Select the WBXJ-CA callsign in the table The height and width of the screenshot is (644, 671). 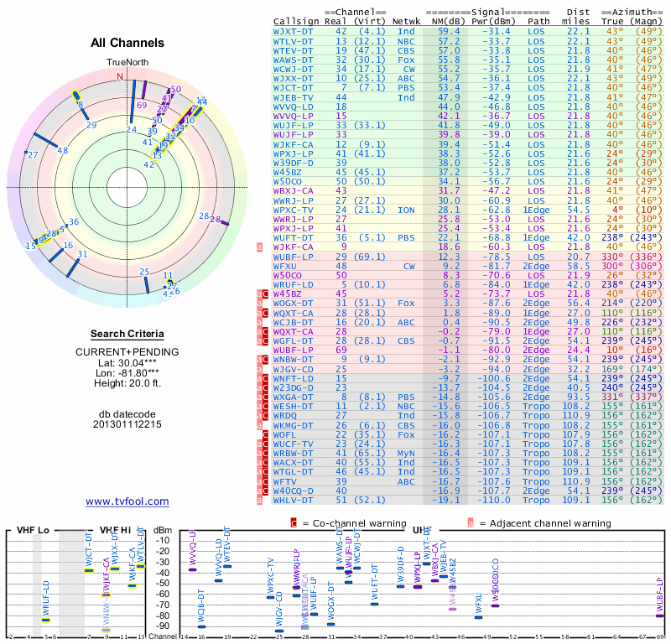coord(293,191)
